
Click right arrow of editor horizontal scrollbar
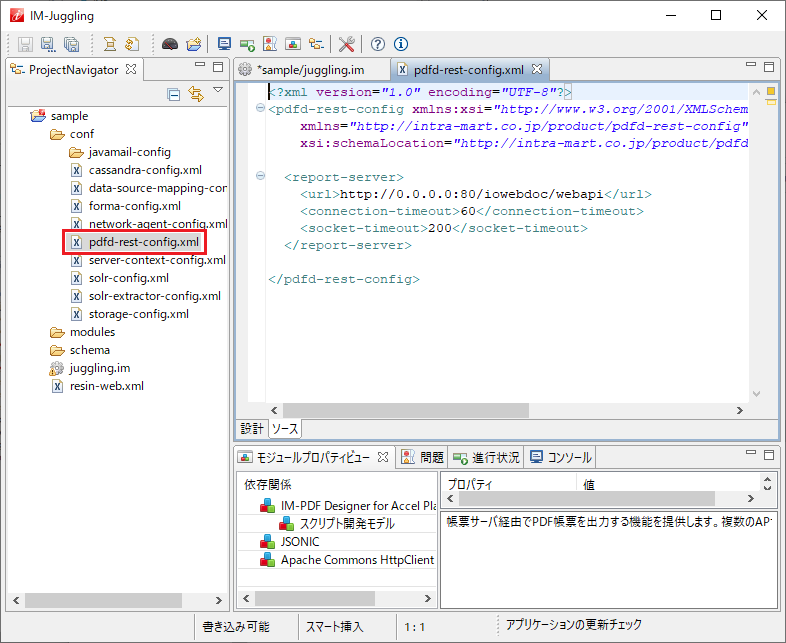740,410
